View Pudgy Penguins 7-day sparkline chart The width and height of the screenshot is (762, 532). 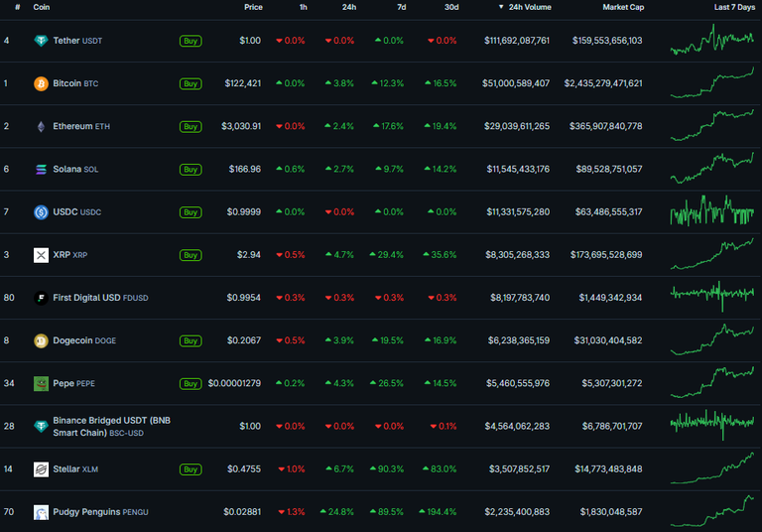click(x=712, y=510)
